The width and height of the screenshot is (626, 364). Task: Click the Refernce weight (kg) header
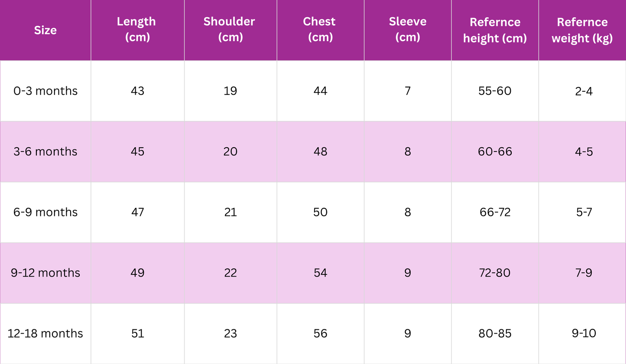coord(582,30)
